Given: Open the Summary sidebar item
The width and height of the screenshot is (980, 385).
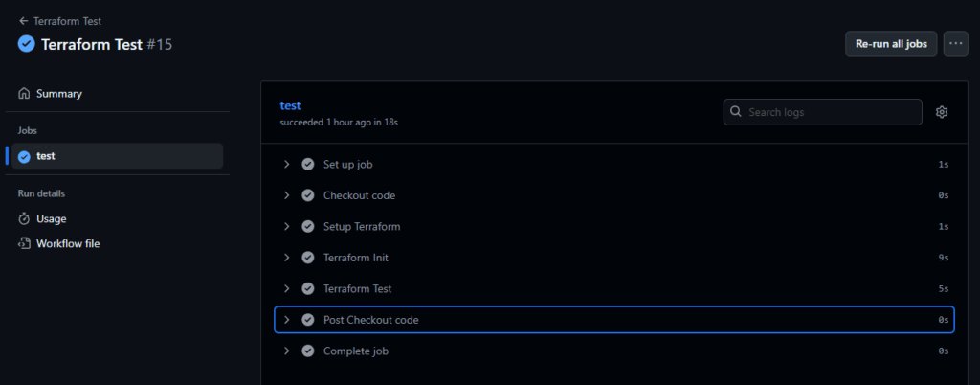Looking at the screenshot, I should click(59, 94).
